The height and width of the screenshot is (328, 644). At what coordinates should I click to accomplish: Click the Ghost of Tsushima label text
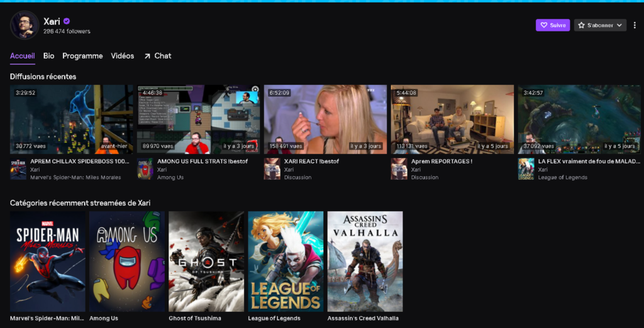click(x=195, y=318)
